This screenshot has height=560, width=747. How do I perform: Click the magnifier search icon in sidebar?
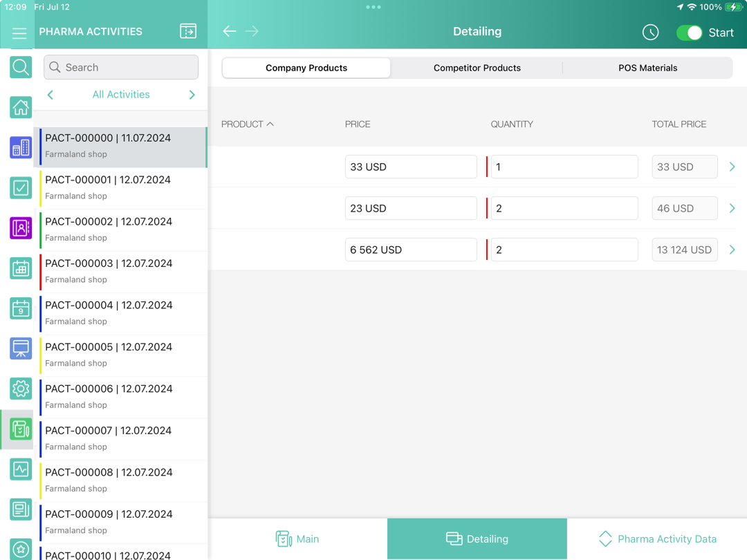pos(21,67)
